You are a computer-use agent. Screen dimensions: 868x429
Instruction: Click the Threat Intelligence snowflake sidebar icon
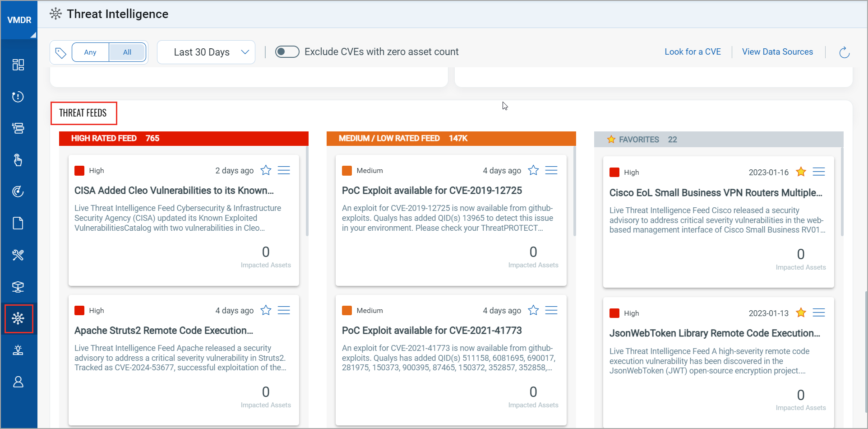pyautogui.click(x=18, y=319)
